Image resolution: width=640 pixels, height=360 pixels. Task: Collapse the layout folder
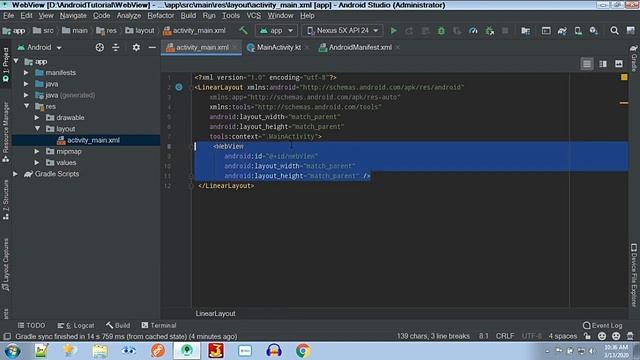(37, 129)
